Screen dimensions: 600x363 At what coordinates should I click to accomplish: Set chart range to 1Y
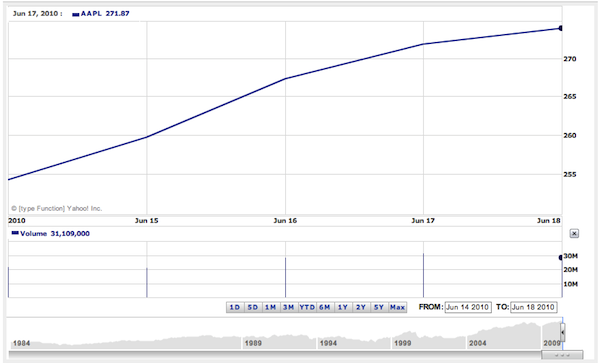[343, 307]
